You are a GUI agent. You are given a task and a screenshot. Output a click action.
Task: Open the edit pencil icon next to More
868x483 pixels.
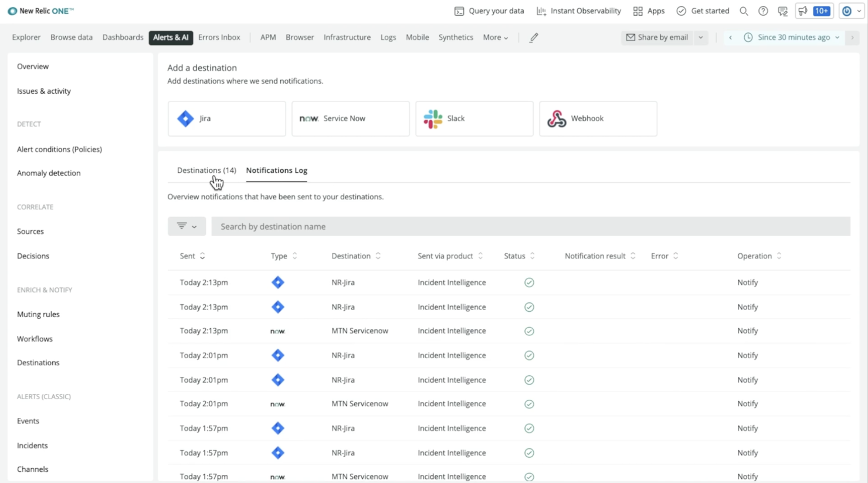click(533, 37)
